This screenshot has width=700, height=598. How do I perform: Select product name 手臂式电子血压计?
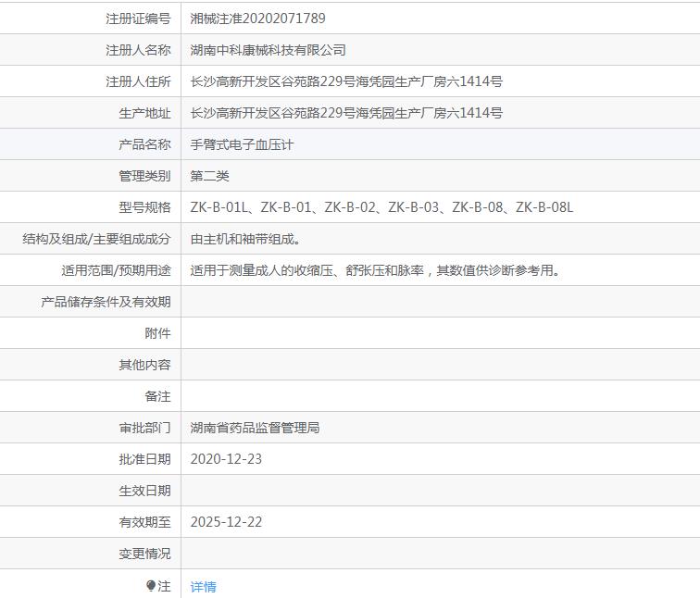[x=242, y=144]
